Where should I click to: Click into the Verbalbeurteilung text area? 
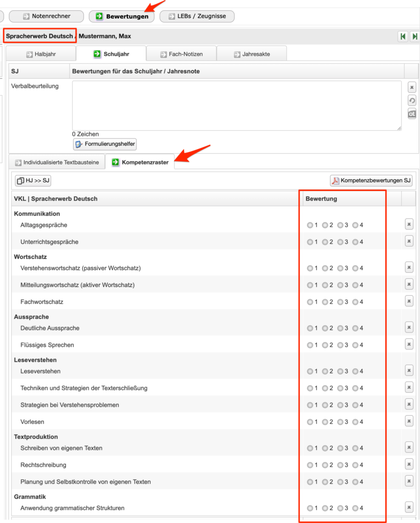pos(237,105)
